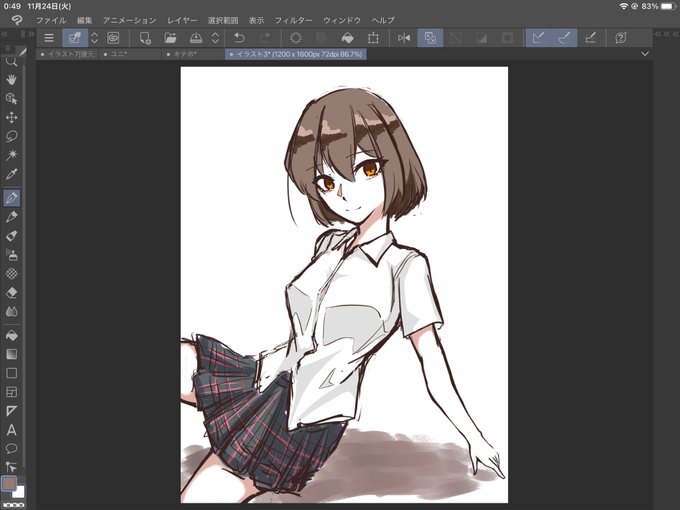Select the Decoration tool
Viewport: 680px width, 510px height.
[11, 274]
